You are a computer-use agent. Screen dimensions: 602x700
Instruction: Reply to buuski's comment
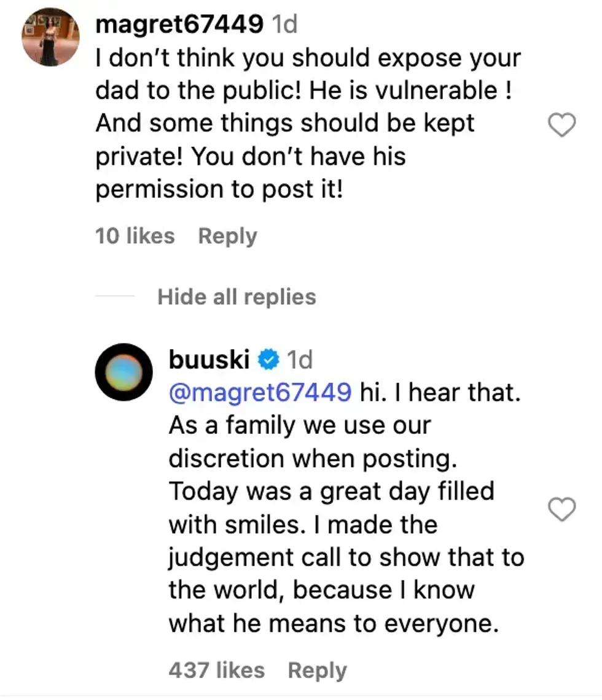pyautogui.click(x=318, y=670)
